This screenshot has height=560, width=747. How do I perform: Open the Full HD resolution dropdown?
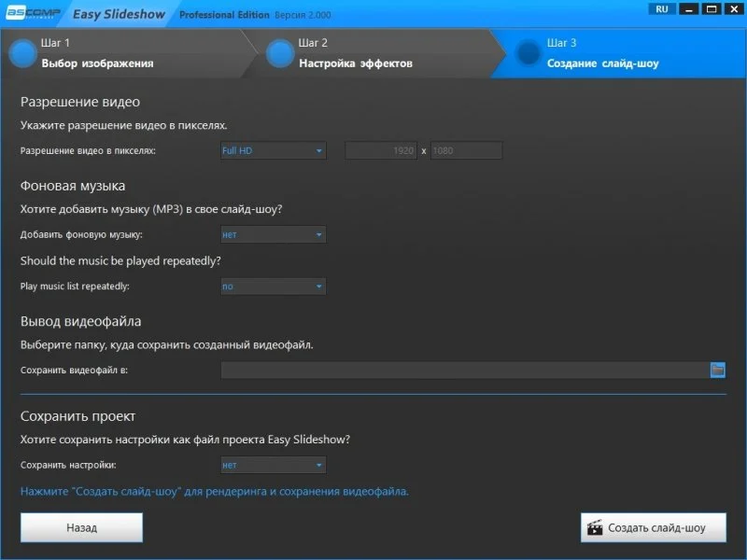[x=274, y=151]
